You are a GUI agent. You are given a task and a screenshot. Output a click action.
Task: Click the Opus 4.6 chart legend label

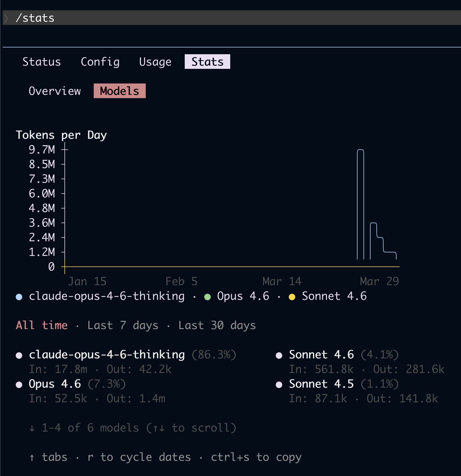[x=243, y=296]
